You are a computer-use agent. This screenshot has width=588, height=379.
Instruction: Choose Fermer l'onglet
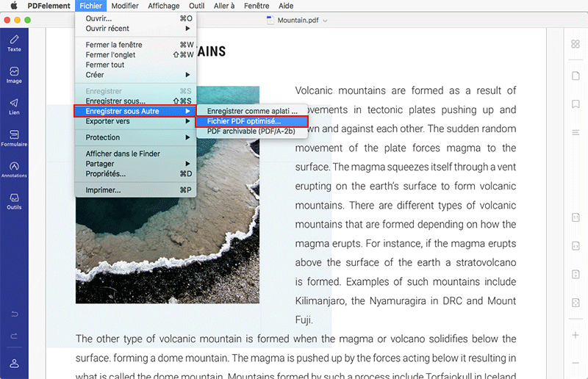(x=135, y=55)
